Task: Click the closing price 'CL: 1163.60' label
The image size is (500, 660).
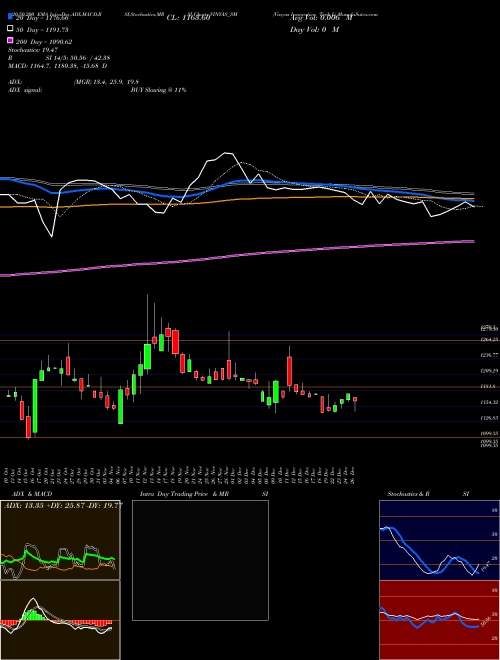Action: pos(188,18)
